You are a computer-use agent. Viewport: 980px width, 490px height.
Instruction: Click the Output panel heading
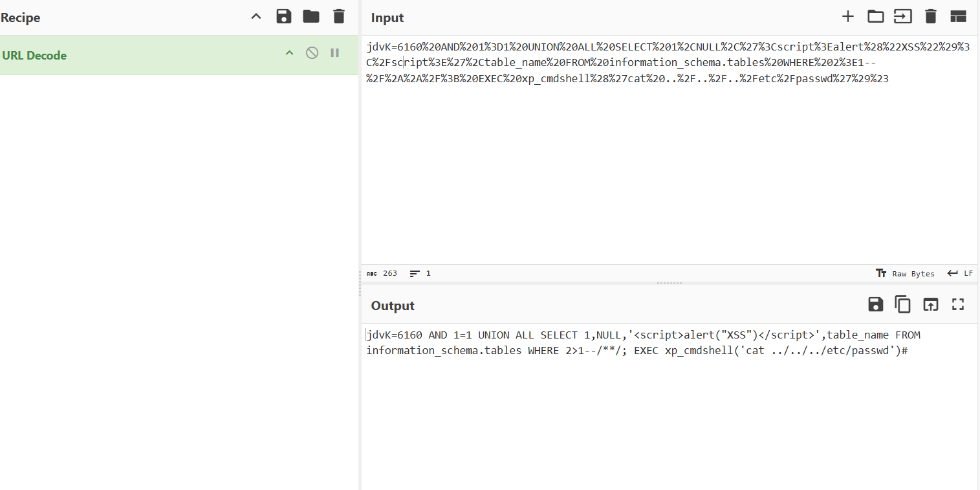tap(393, 306)
